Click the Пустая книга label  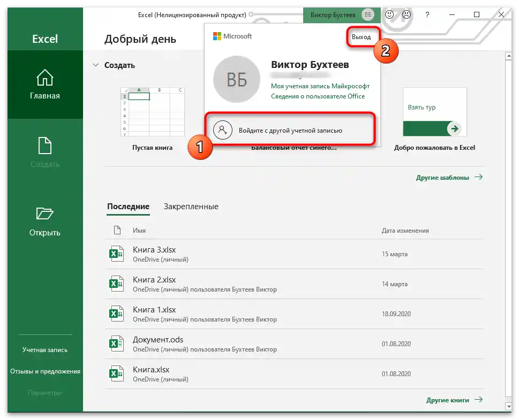click(152, 148)
